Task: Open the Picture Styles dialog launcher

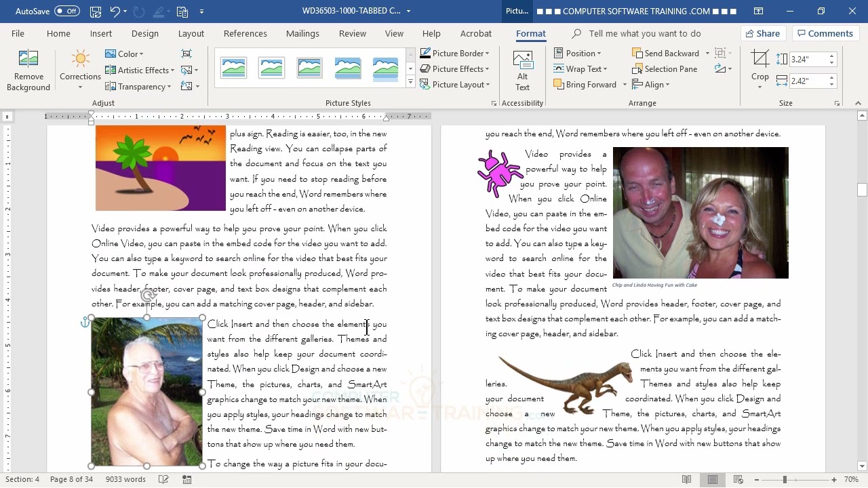Action: point(494,104)
